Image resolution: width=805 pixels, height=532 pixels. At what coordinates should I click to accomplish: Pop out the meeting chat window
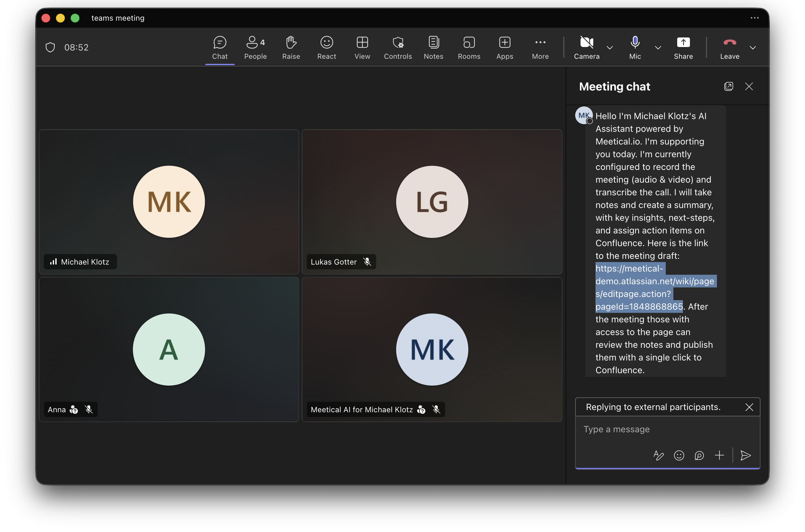pyautogui.click(x=728, y=86)
